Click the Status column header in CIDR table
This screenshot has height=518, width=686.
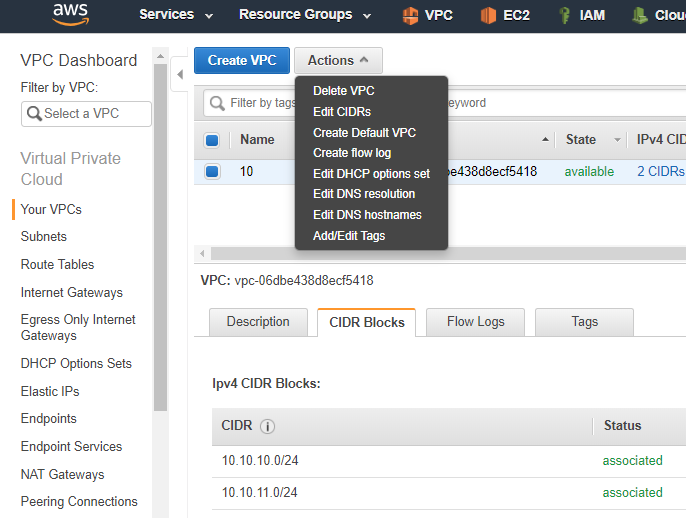pos(623,425)
